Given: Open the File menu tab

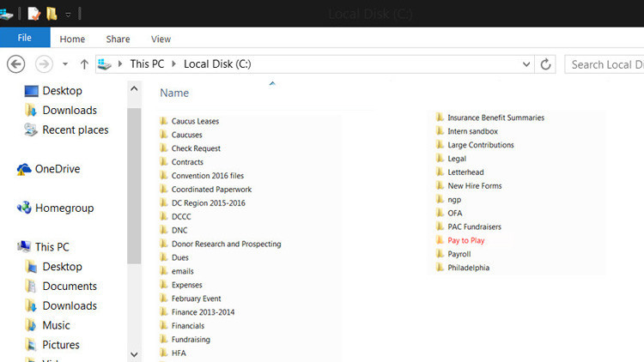Looking at the screenshot, I should tap(25, 38).
